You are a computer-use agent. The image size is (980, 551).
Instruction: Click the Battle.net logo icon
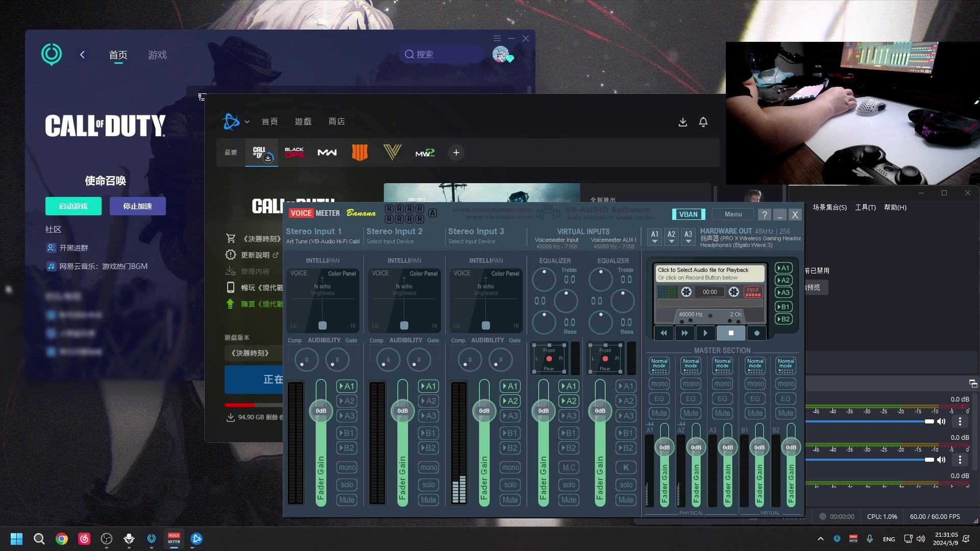coord(231,121)
